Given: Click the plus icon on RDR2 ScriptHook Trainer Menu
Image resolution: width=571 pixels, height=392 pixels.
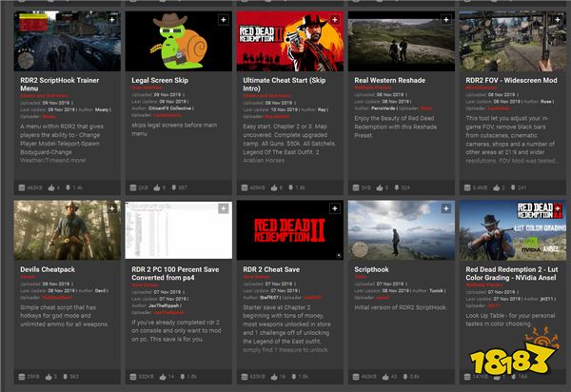Looking at the screenshot, I should tap(111, 19).
